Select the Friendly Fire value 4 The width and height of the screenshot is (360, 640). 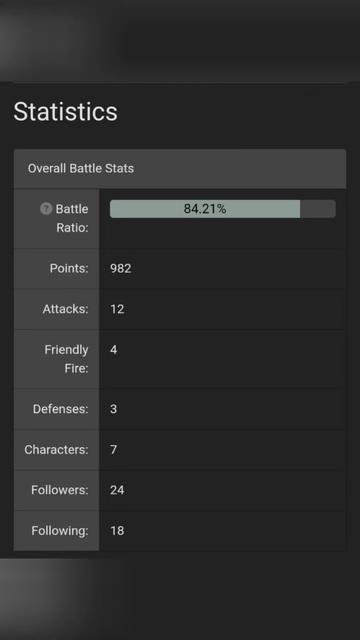113,350
